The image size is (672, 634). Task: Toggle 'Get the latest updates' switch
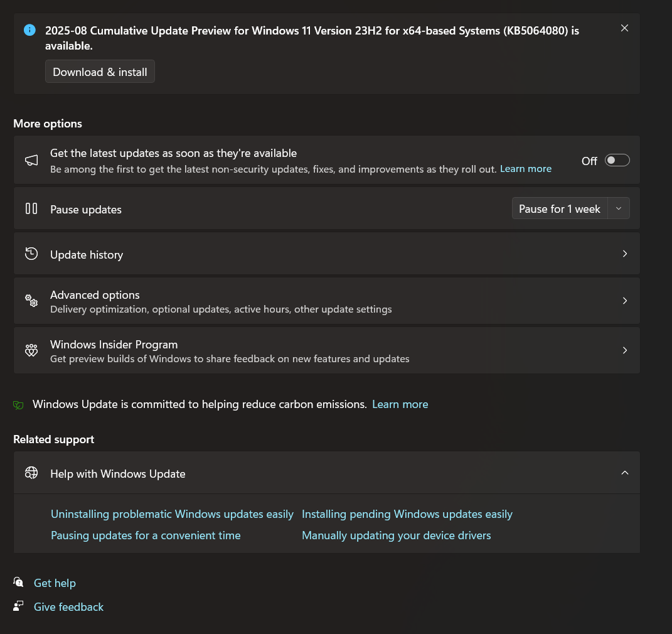click(617, 160)
